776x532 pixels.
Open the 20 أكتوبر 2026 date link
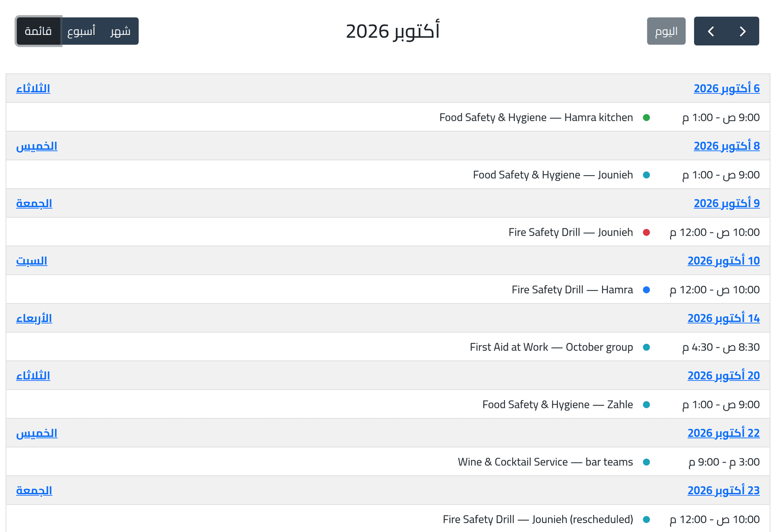[724, 375]
